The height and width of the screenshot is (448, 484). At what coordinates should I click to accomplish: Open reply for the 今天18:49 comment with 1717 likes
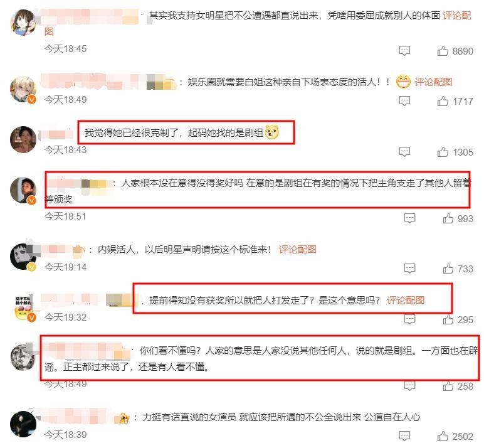click(404, 101)
